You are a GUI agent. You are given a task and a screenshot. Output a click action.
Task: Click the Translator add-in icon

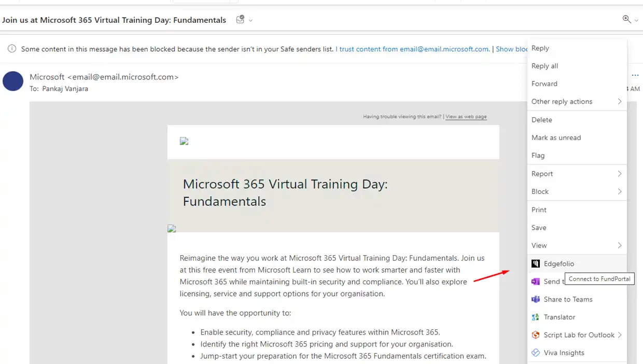[x=536, y=317]
